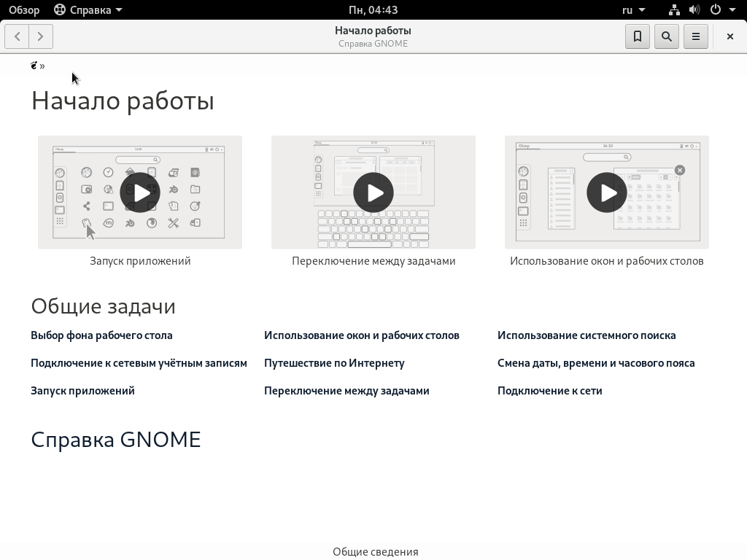Image resolution: width=747 pixels, height=560 pixels.
Task: Open Переключение между задачами link under Общие задачи
Action: click(347, 391)
